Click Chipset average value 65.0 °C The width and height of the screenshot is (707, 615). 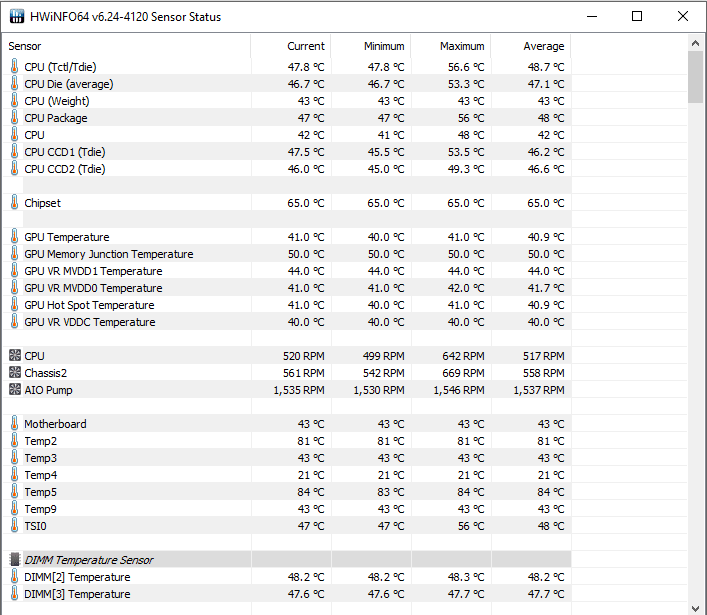[x=546, y=203]
